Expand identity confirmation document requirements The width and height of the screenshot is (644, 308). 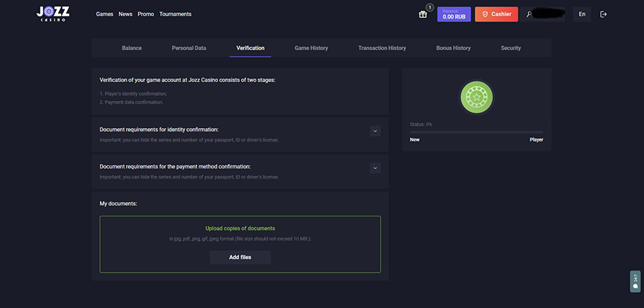(375, 131)
